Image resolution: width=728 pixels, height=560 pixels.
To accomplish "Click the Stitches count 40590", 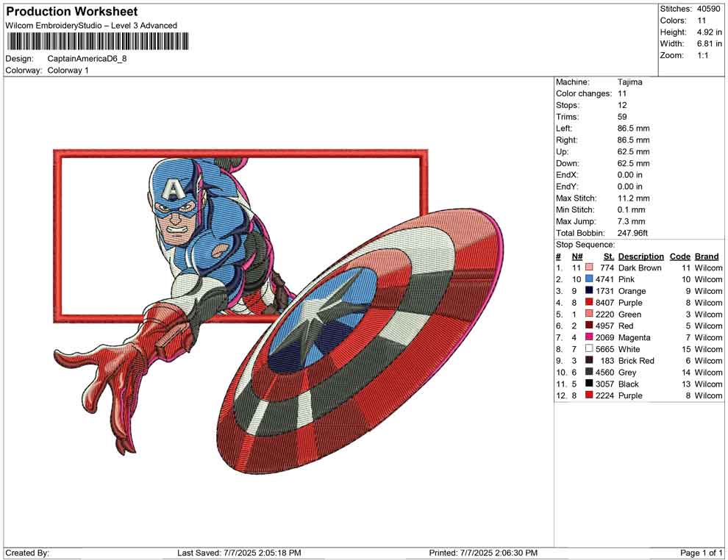I will (709, 9).
